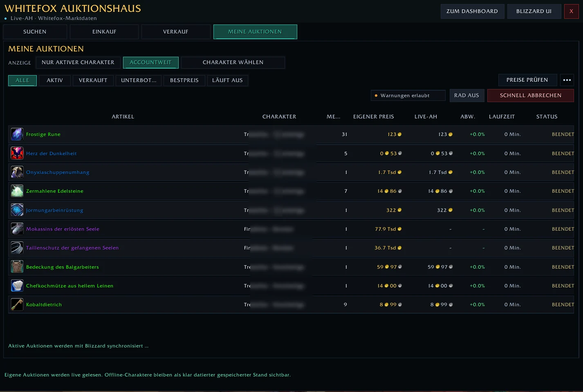Switch display to Nur aktiver Charakter
Image resolution: width=583 pixels, height=392 pixels.
[78, 62]
